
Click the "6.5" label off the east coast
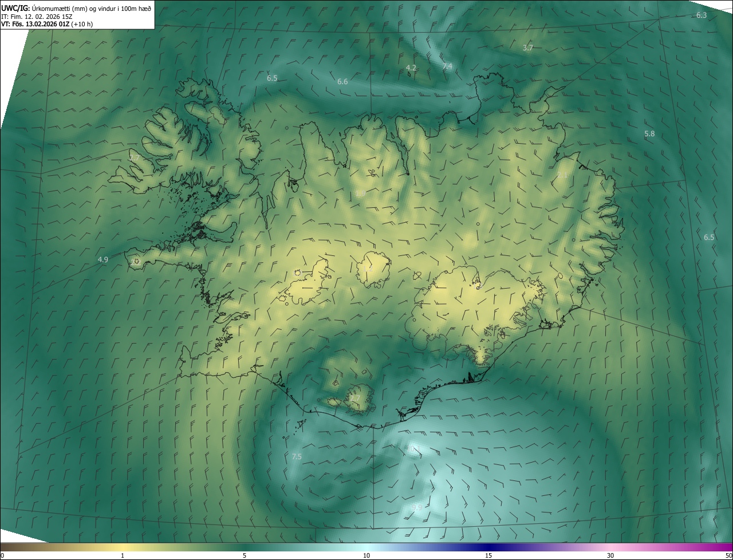tap(709, 237)
